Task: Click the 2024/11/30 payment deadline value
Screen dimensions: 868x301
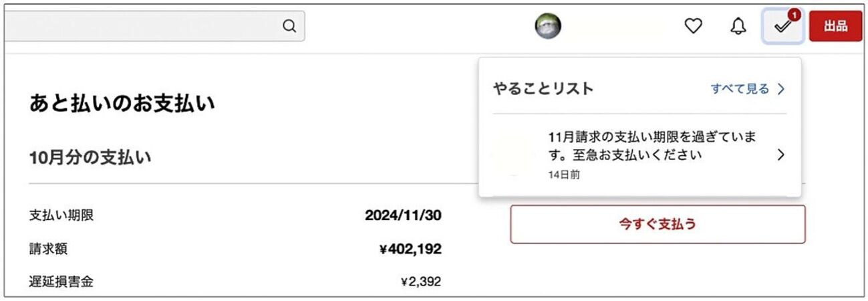Action: (403, 215)
